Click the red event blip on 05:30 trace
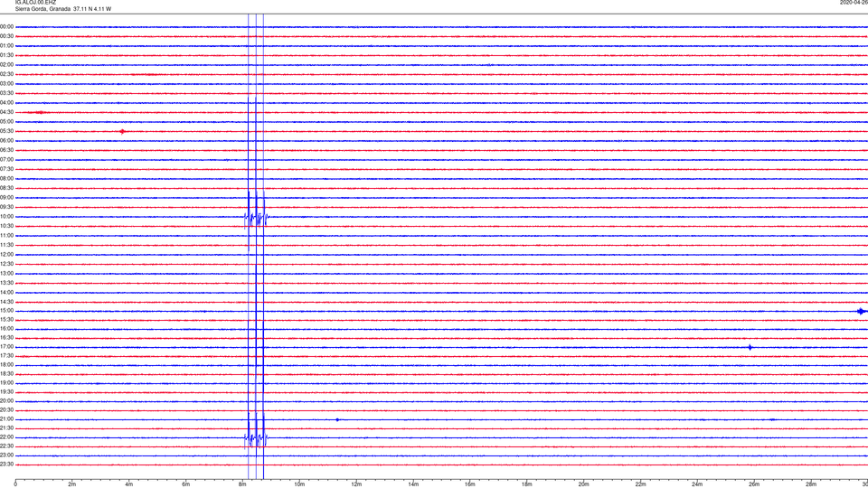Screen dimensions: 868x488 122,132
